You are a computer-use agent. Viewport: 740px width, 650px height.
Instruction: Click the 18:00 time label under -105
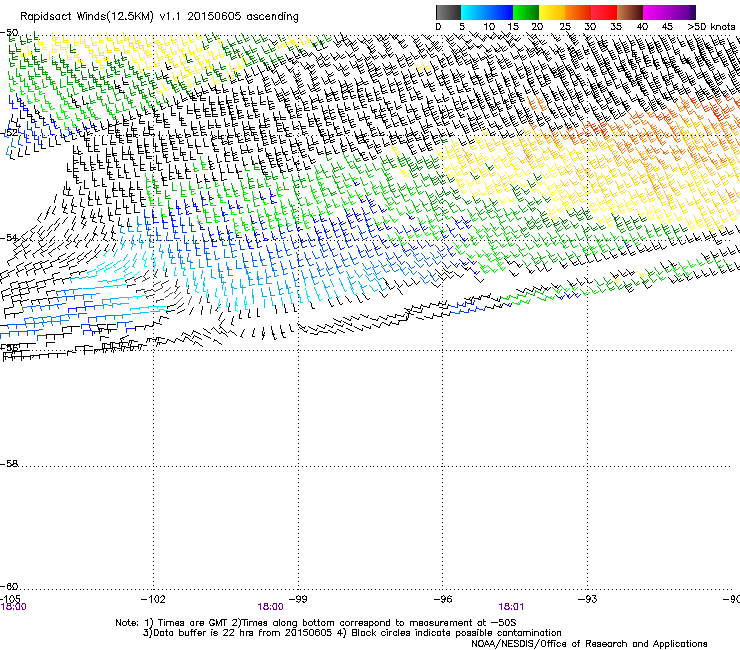[x=14, y=607]
